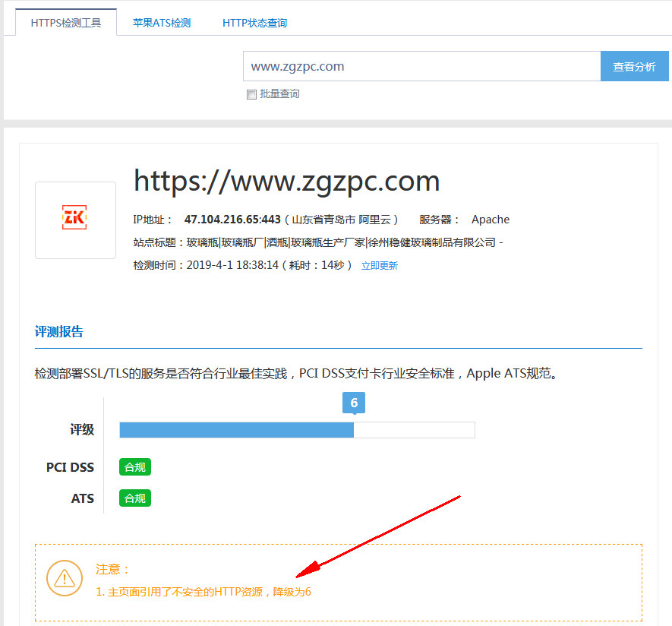Click the Apache server name text

pyautogui.click(x=491, y=220)
